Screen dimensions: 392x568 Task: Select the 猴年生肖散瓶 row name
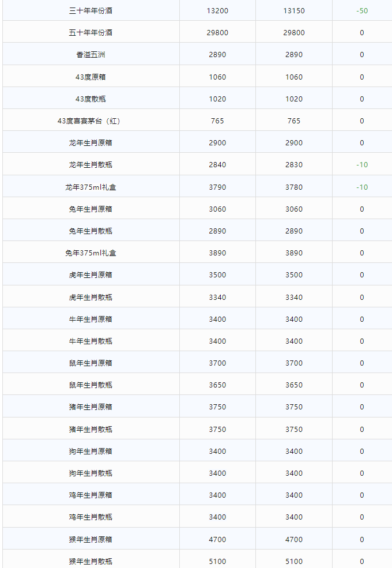point(91,561)
